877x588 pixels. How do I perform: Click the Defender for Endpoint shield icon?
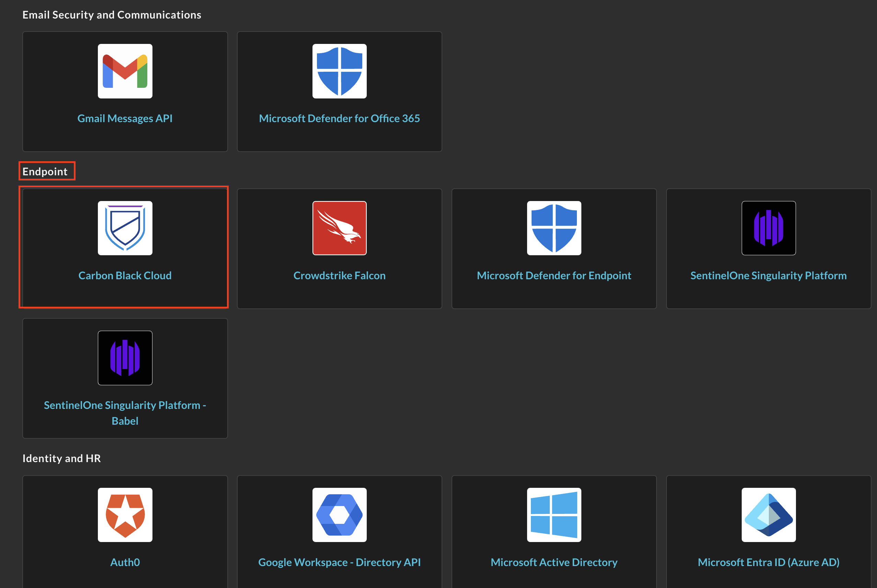point(554,228)
